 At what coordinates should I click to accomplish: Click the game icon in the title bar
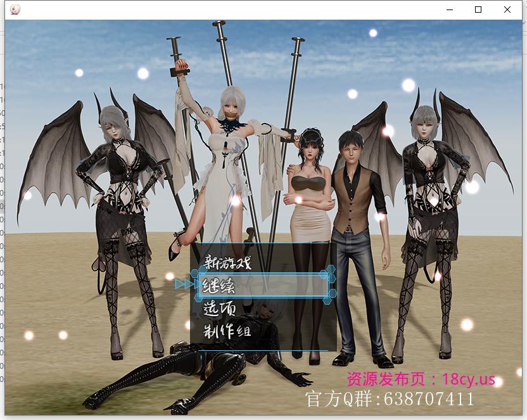(15, 10)
